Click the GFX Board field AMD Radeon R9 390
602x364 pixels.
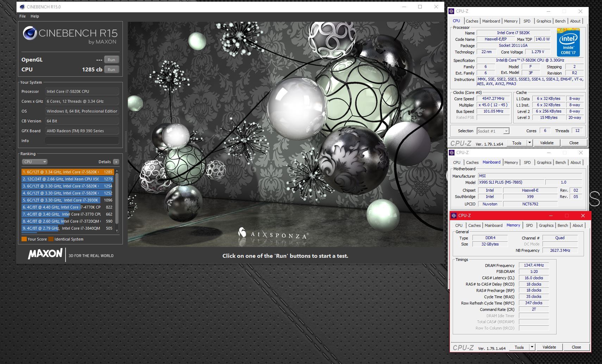pyautogui.click(x=82, y=131)
